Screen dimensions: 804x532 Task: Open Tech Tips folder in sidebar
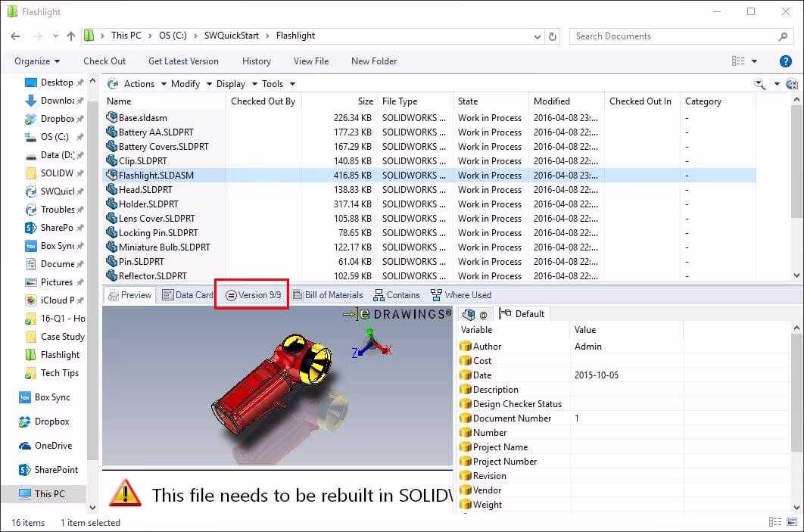click(51, 373)
